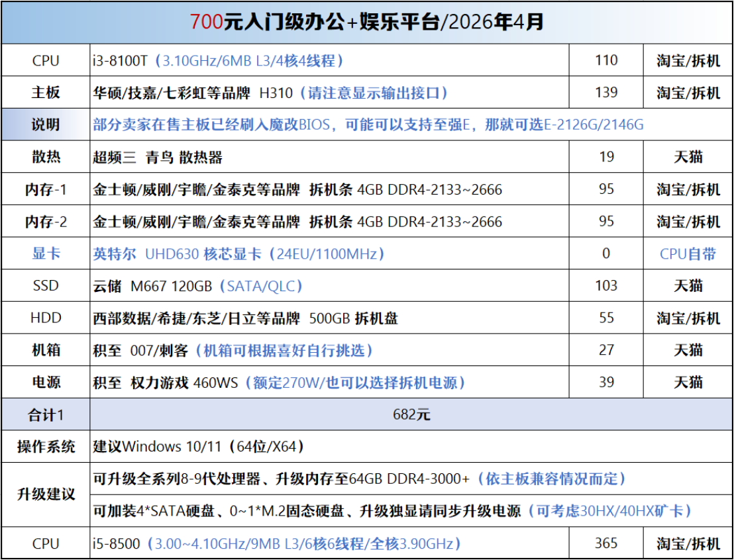Viewport: 734px width, 560px height.
Task: Click the 积至 权力游戏 460WS cell
Action: click(329, 382)
